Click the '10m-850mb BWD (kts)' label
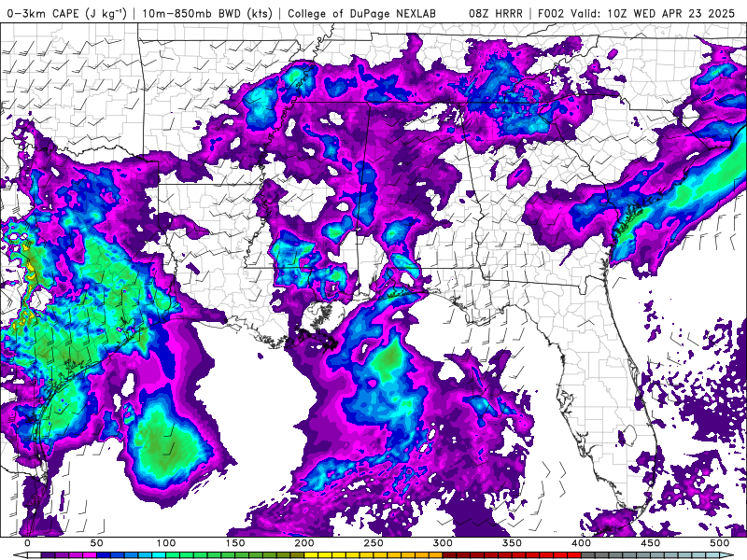This screenshot has width=747, height=560. [x=207, y=13]
